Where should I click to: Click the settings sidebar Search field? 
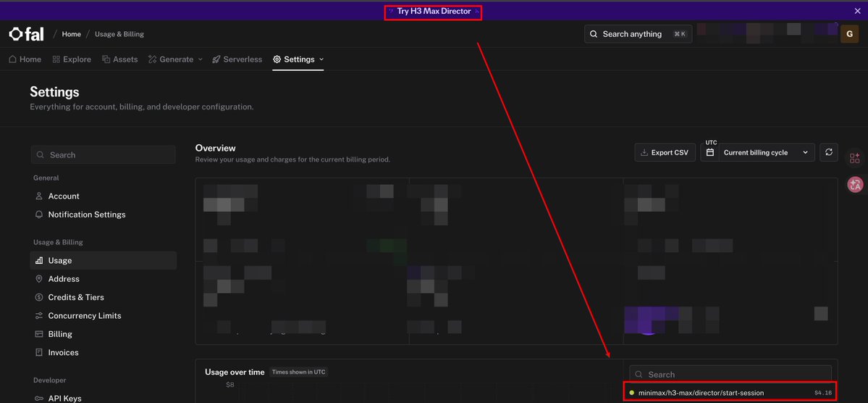[x=103, y=154]
